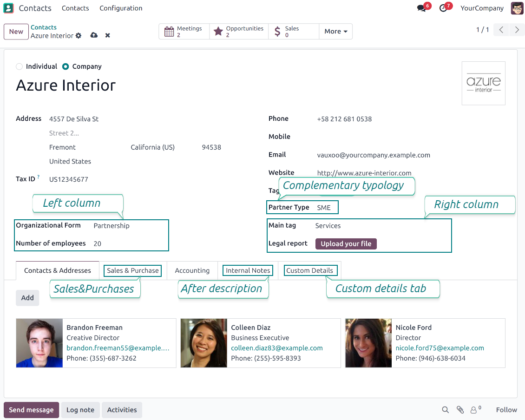Open the Contacts app home icon
This screenshot has height=420, width=525.
8,8
